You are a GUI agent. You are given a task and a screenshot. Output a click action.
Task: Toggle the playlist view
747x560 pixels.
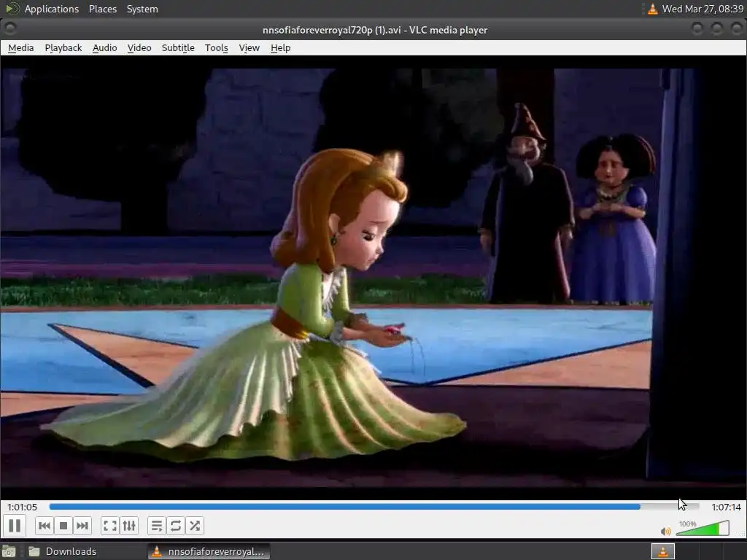pos(157,526)
